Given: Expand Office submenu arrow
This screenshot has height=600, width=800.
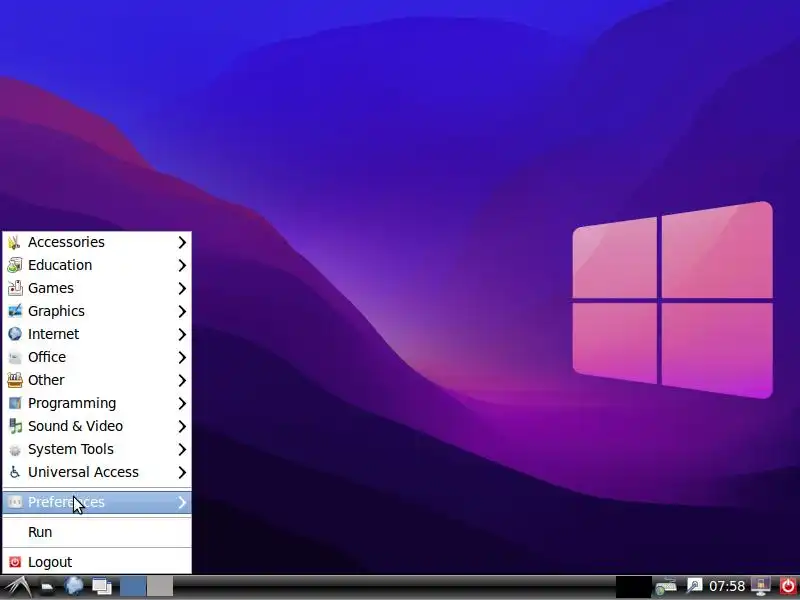Looking at the screenshot, I should click(182, 357).
